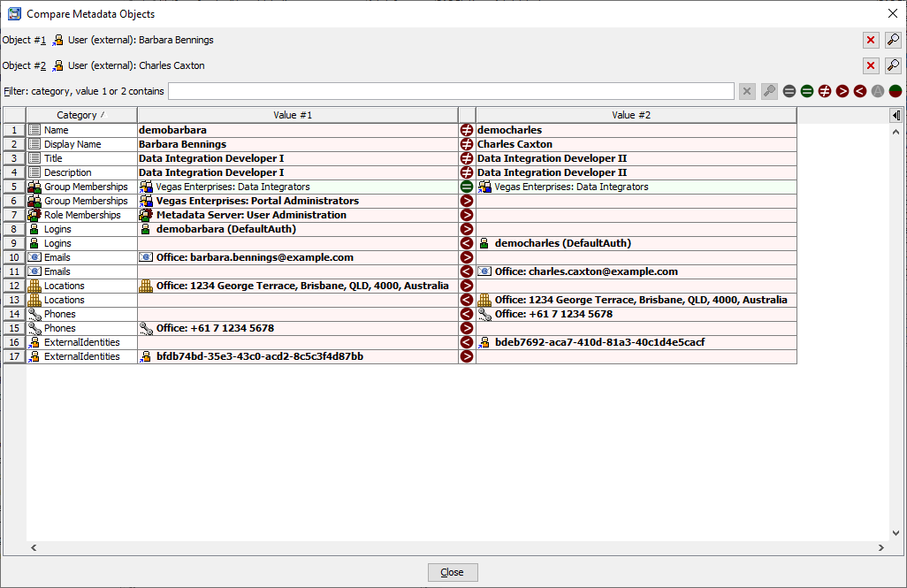Click the green equal icon in row 5
Viewport: 907px width, 588px height.
point(467,187)
